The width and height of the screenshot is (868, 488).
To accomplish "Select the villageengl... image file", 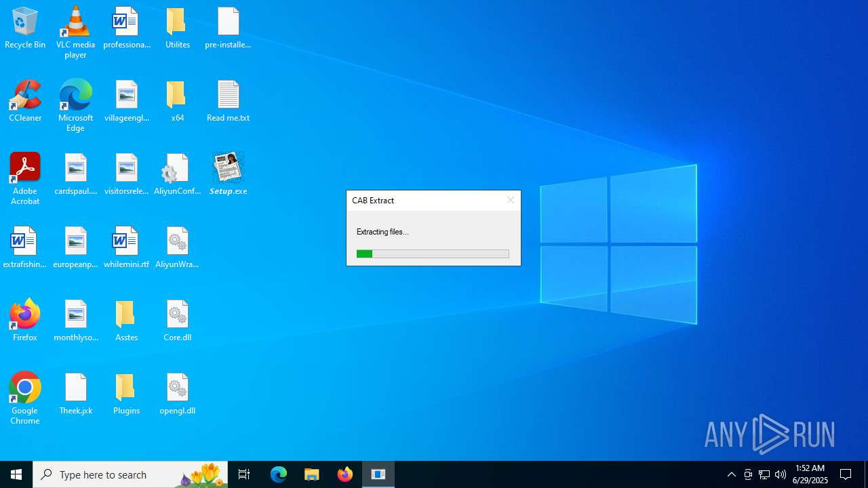I will point(126,101).
